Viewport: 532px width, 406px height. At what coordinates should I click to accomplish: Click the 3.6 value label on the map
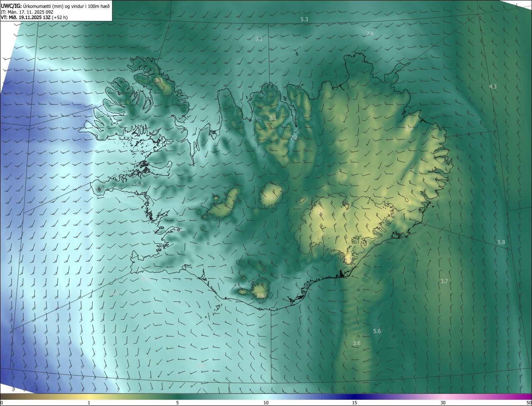point(357,343)
